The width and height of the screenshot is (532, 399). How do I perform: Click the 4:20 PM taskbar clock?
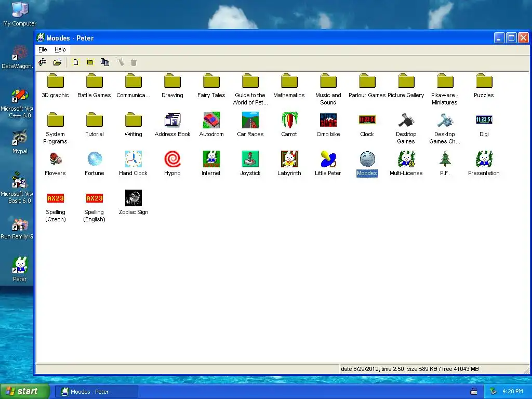[x=513, y=392]
